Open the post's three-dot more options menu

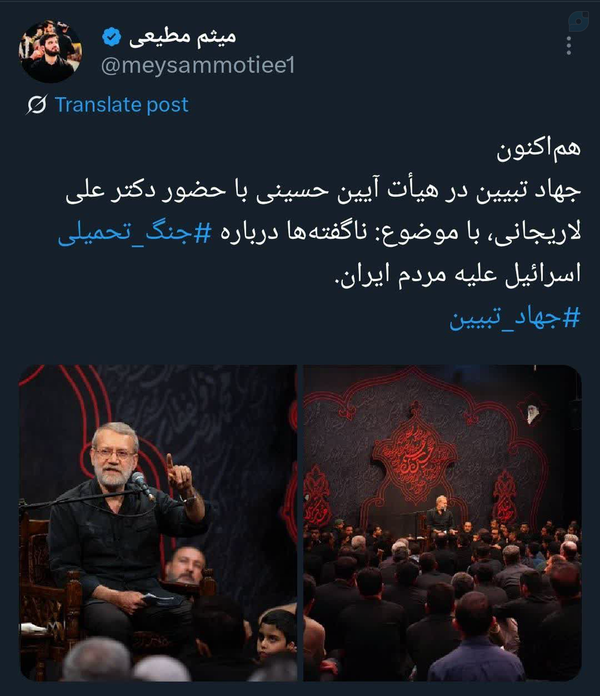click(568, 46)
